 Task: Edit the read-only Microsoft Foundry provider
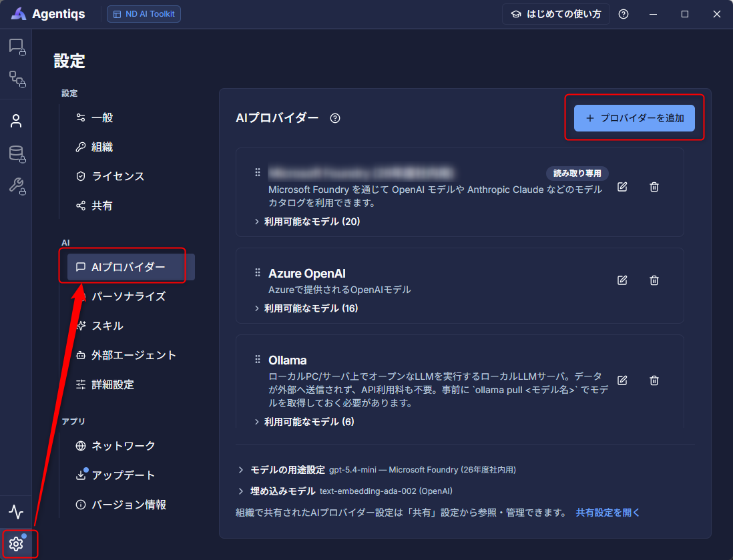coord(622,187)
